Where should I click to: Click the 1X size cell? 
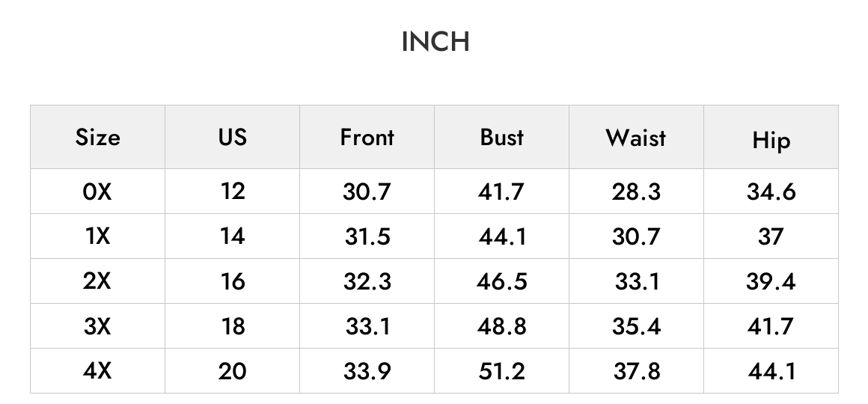[x=97, y=236]
